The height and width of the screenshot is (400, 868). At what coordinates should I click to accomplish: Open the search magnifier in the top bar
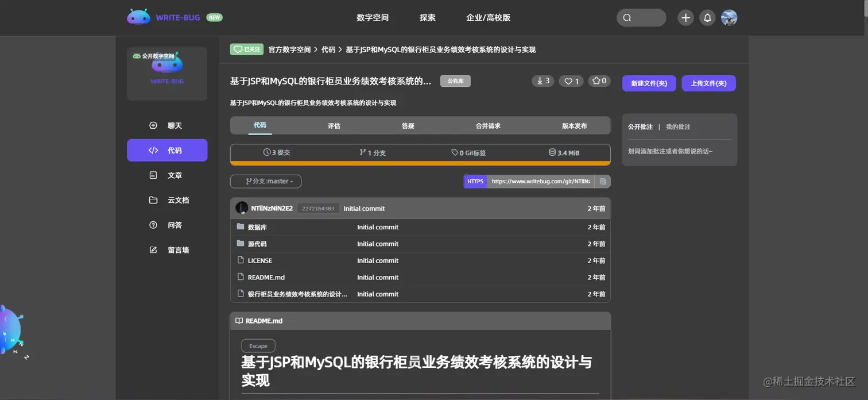[x=626, y=17]
